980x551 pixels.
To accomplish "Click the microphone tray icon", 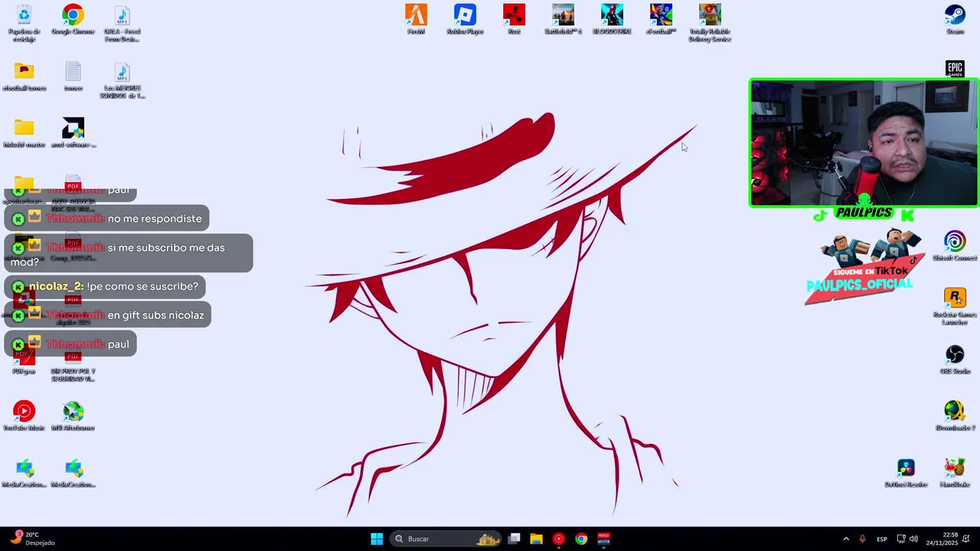I will click(863, 539).
